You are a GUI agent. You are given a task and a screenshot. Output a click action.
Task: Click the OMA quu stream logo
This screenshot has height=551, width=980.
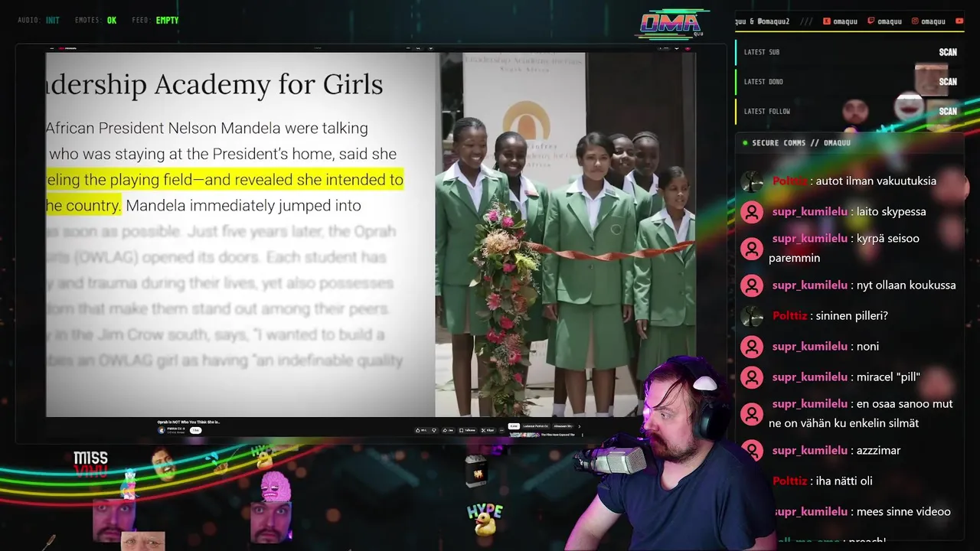pos(671,24)
